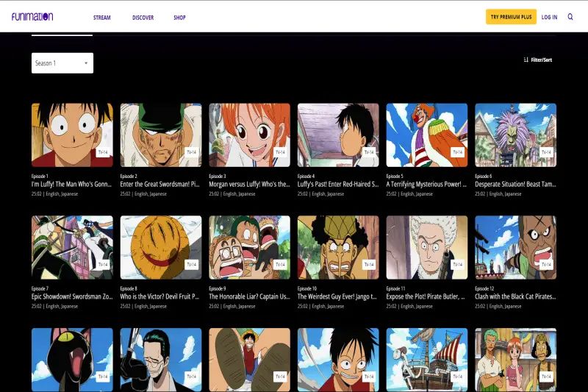Screen dimensions: 588x392
Task: Click the TV-14 badge on Episode 8
Action: coord(192,265)
